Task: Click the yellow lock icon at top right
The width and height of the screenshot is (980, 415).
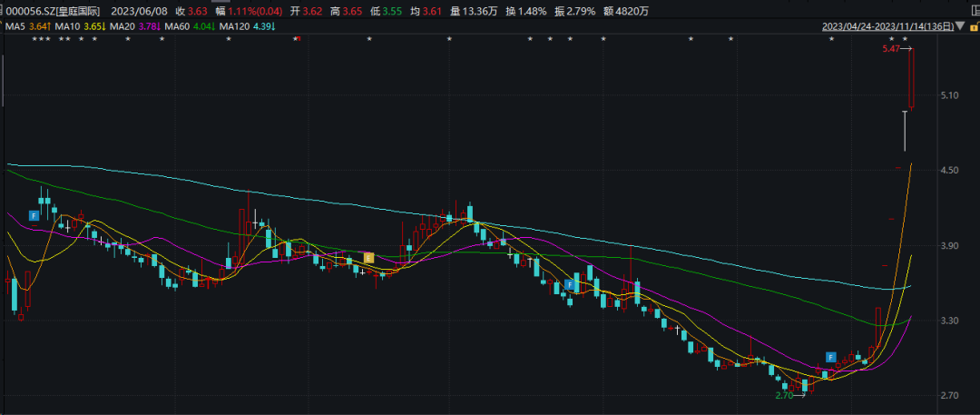Action: point(975,26)
